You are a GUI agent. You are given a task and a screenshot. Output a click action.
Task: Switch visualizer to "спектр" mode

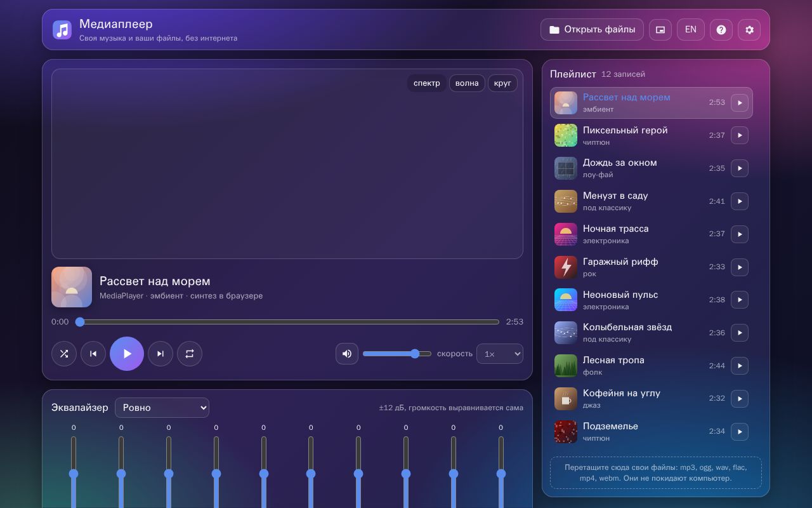pos(426,83)
